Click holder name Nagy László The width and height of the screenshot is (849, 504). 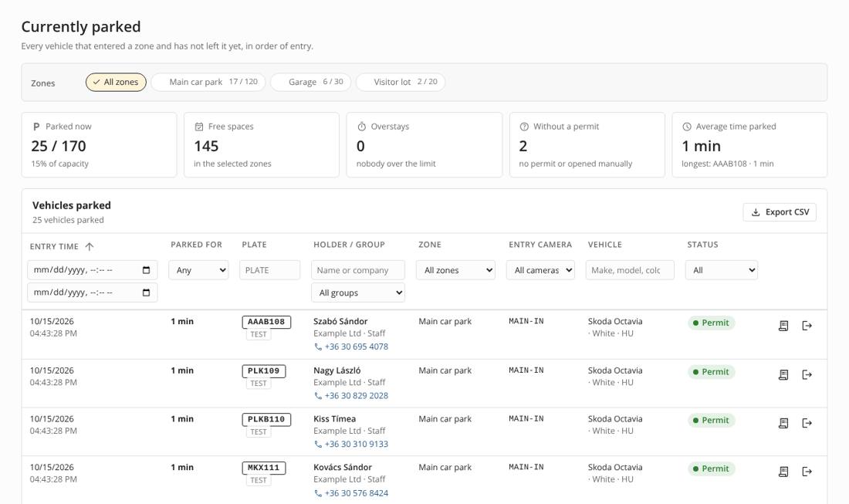[x=337, y=370]
